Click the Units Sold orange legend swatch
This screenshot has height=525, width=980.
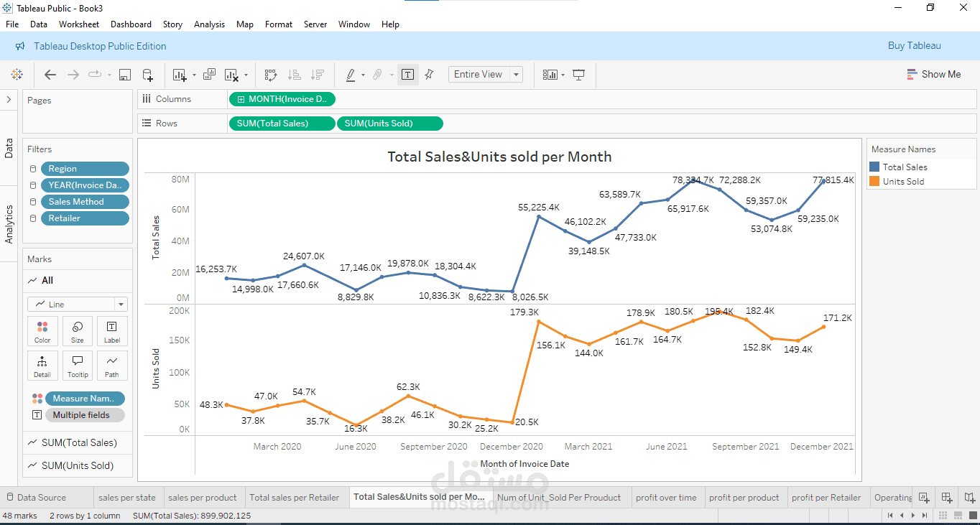coord(874,181)
